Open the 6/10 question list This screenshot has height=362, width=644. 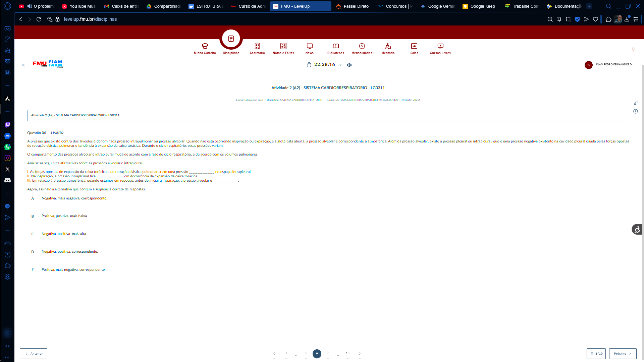596,354
